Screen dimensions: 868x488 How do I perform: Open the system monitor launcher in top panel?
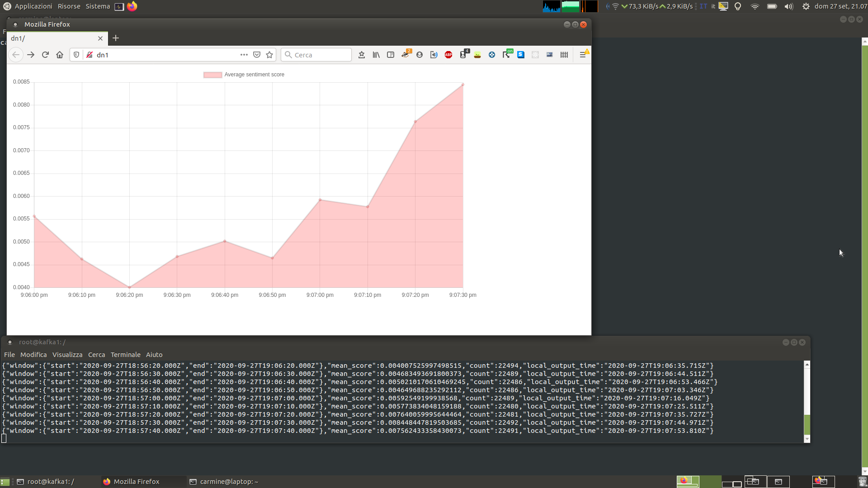pyautogui.click(x=119, y=7)
